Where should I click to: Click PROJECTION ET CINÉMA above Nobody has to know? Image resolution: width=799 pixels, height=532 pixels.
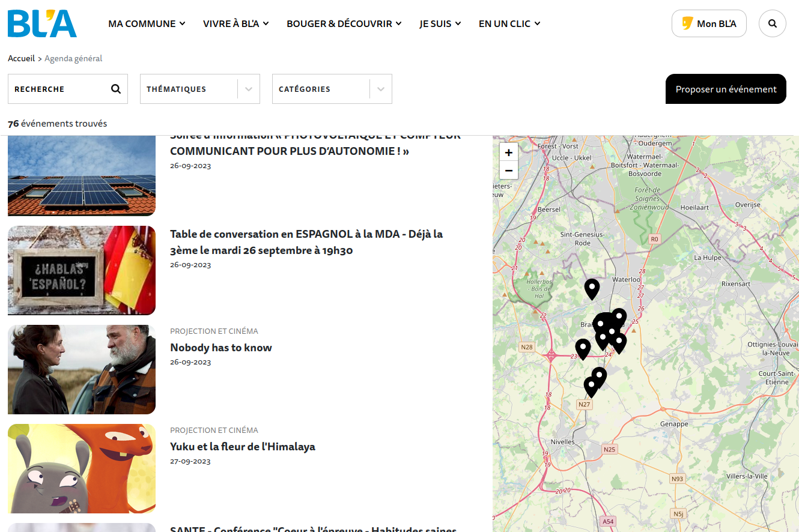(214, 331)
